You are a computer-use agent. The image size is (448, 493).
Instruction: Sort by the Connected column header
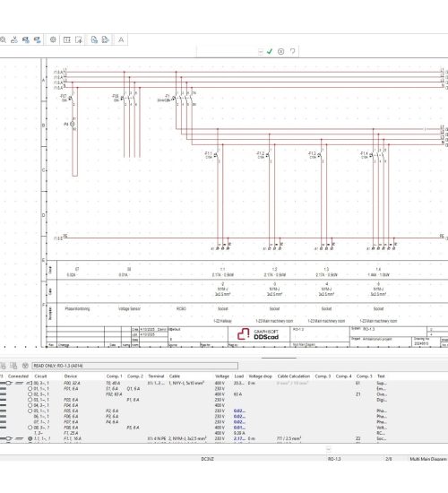pyautogui.click(x=18, y=376)
